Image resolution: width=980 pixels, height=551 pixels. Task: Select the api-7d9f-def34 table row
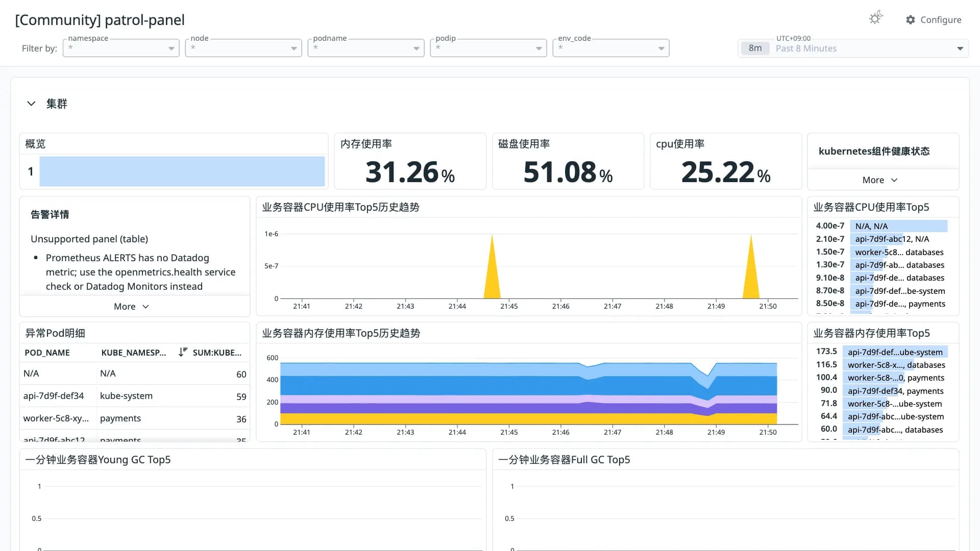click(135, 396)
